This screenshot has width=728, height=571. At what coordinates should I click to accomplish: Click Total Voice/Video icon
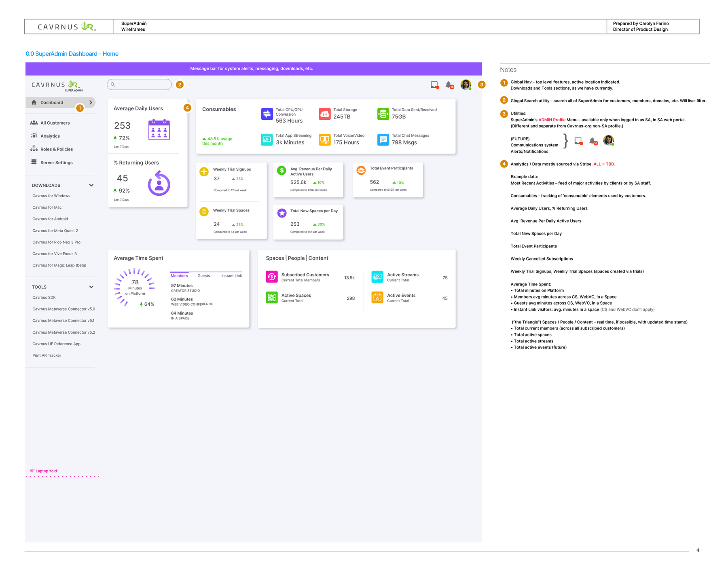coord(325,140)
